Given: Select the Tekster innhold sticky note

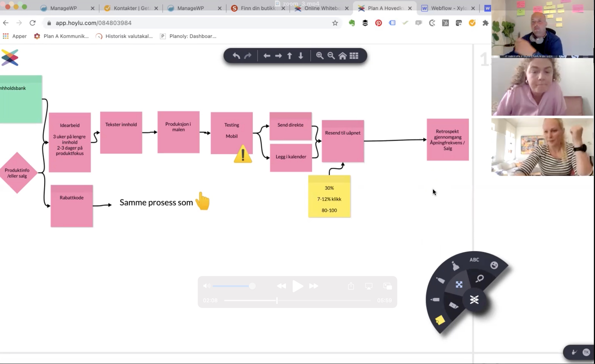Looking at the screenshot, I should (x=121, y=132).
